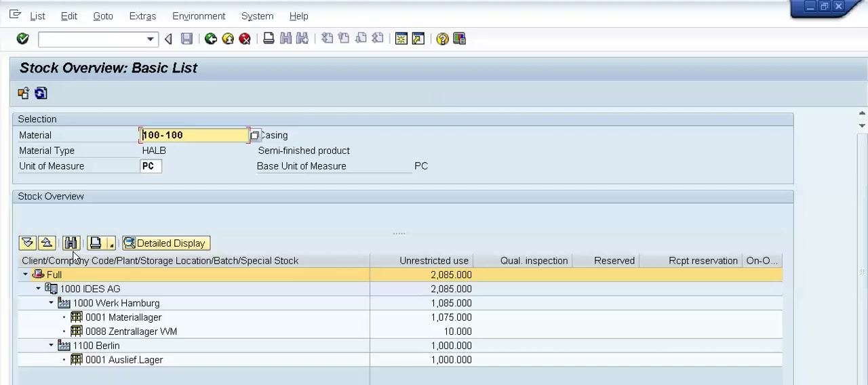This screenshot has width=868, height=385.
Task: Click the SAP window menu icon beside List
Action: click(x=15, y=15)
